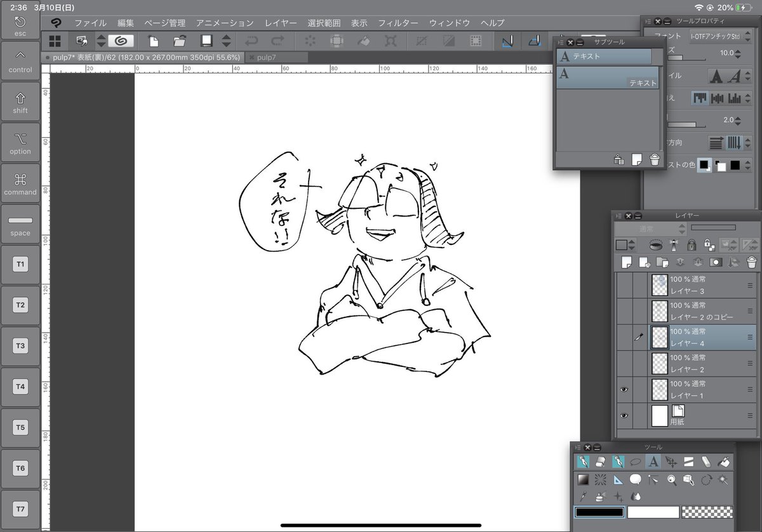
Task: Click the font size value 10.0
Action: coord(727,53)
